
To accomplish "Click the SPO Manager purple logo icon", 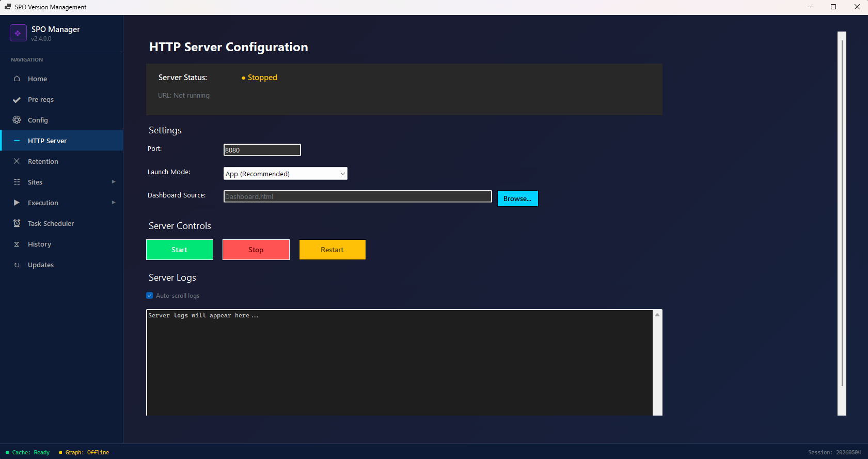I will point(18,33).
